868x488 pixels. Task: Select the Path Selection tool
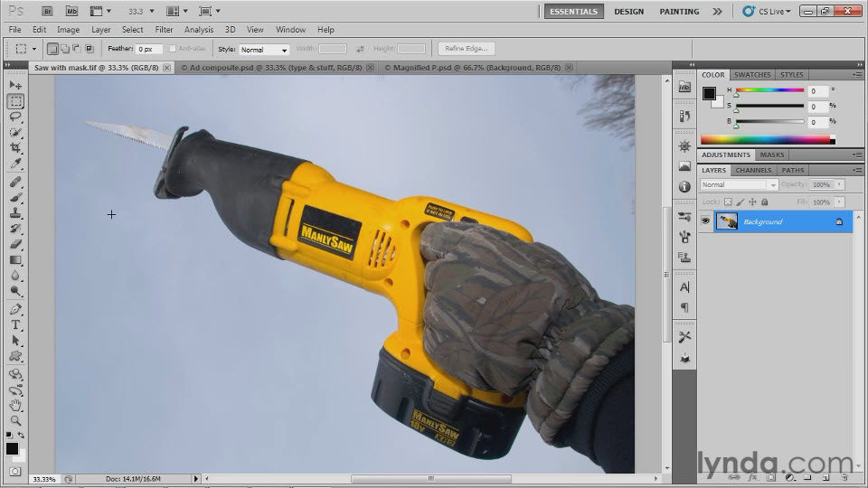tap(15, 341)
